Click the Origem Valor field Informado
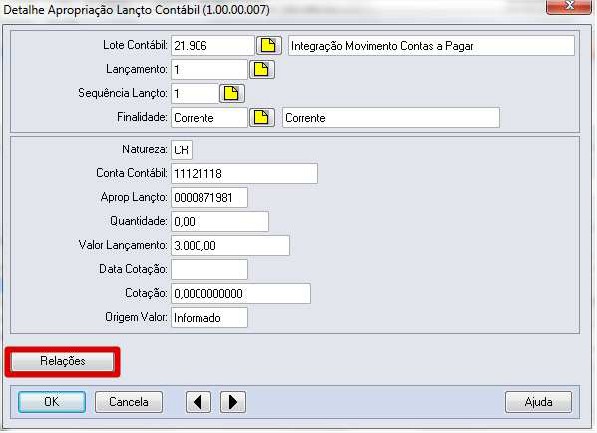 [209, 317]
